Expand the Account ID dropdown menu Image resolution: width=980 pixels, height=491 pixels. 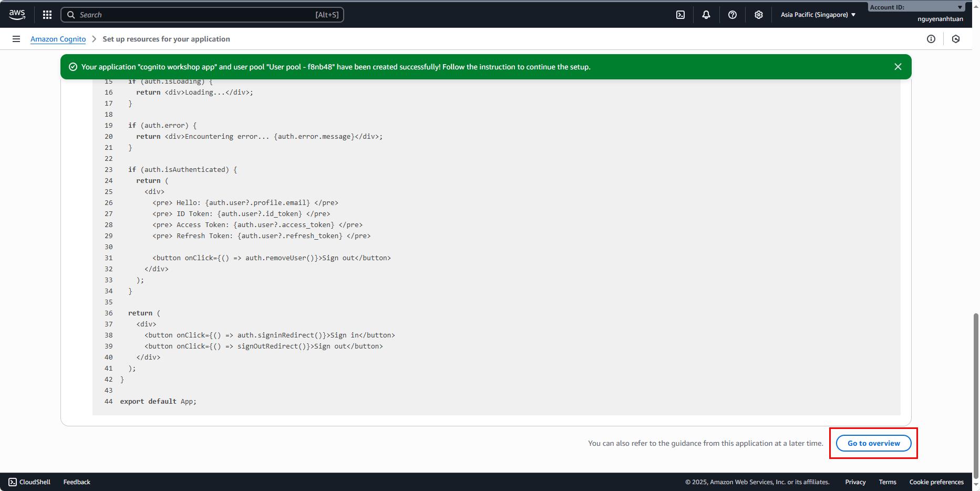(916, 7)
